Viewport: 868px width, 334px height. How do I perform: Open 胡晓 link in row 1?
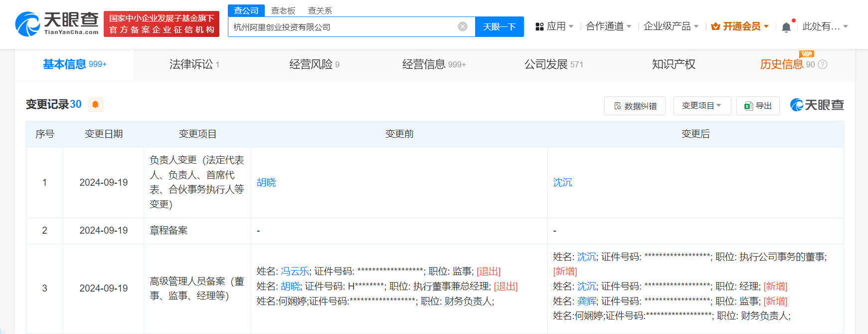(x=266, y=183)
